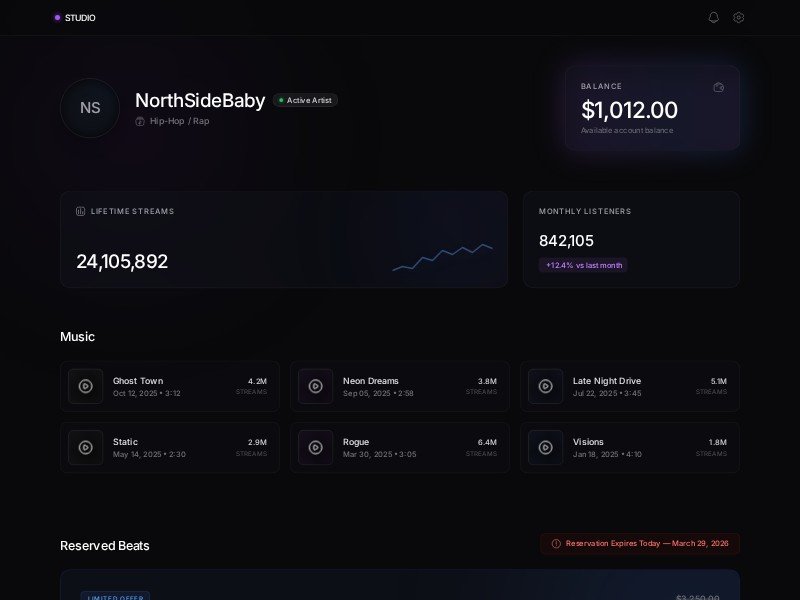Click the Reservation Expires Today banner
800x600 pixels.
pyautogui.click(x=640, y=544)
